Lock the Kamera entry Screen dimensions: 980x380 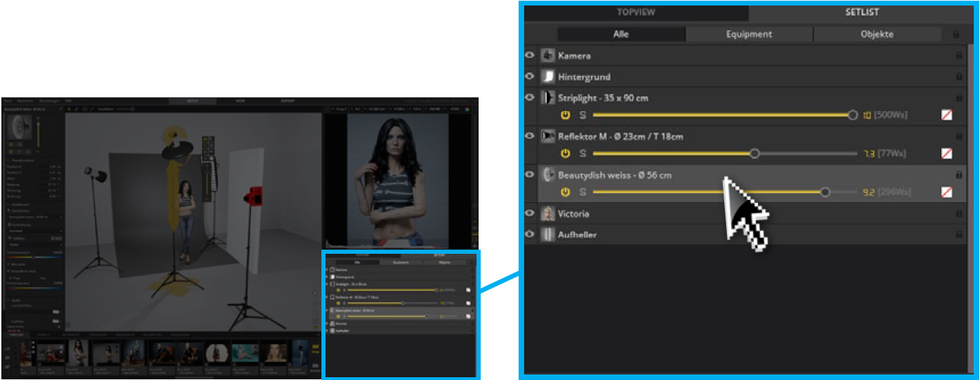coord(959,56)
